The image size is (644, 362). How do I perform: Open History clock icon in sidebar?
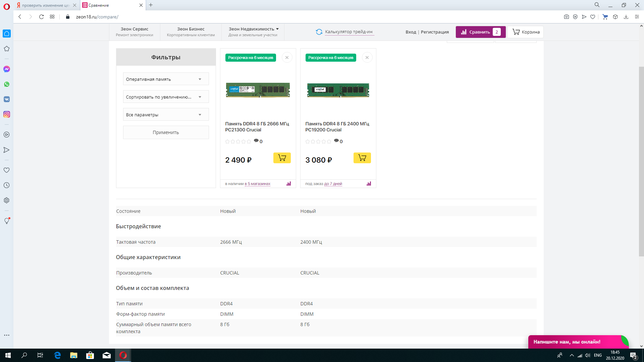[7, 185]
